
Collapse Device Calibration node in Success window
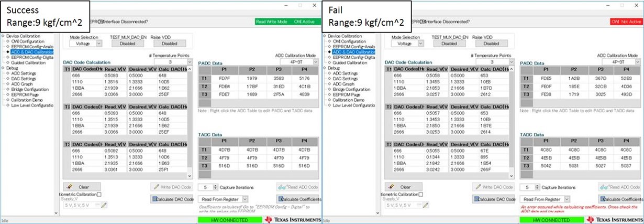click(3, 36)
